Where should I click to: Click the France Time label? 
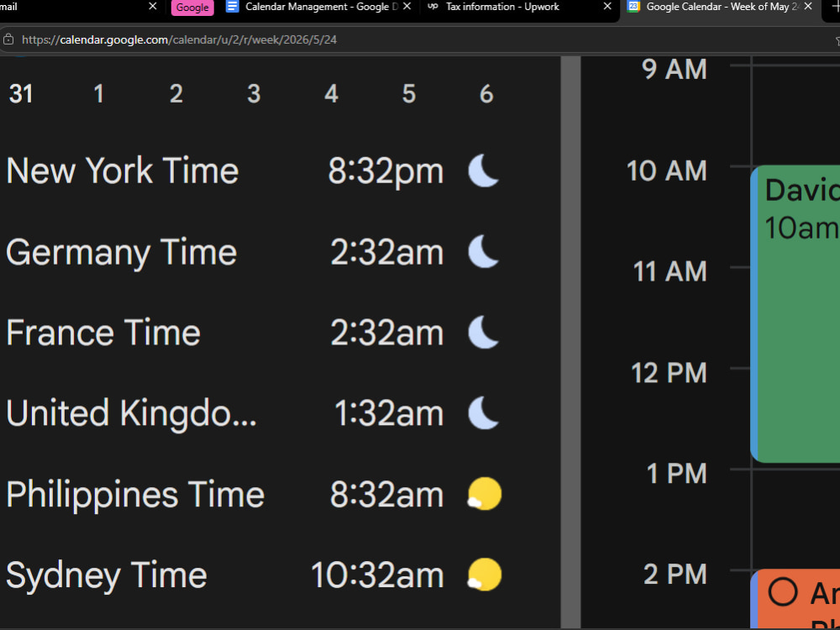pos(102,333)
